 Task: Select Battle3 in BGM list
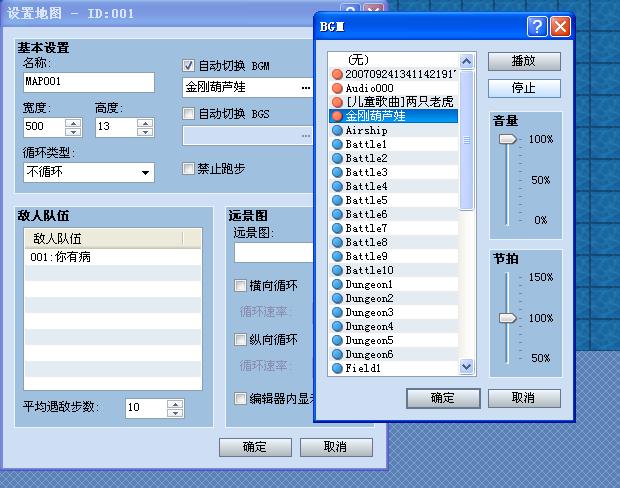coord(393,172)
